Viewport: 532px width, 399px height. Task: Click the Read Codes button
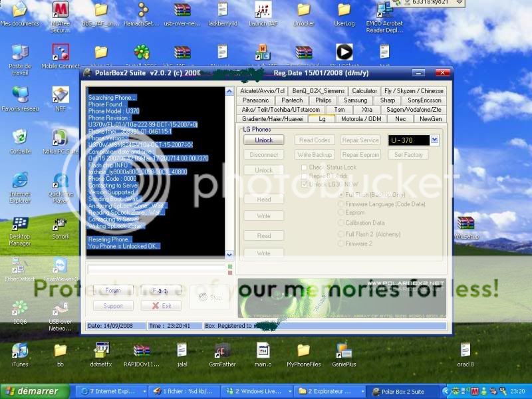click(315, 140)
